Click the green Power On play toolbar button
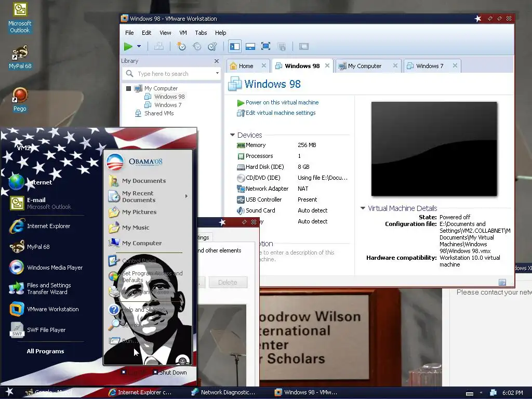This screenshot has height=399, width=532. pos(128,46)
